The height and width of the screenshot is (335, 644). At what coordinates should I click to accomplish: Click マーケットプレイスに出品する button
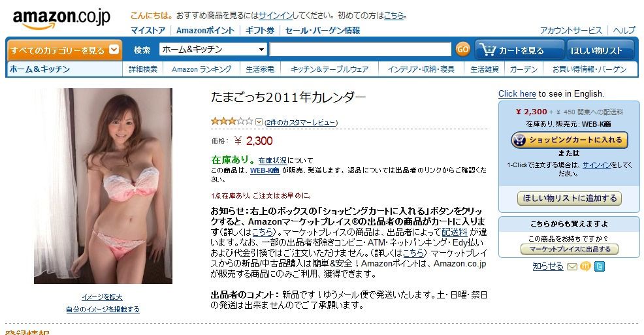pos(570,249)
